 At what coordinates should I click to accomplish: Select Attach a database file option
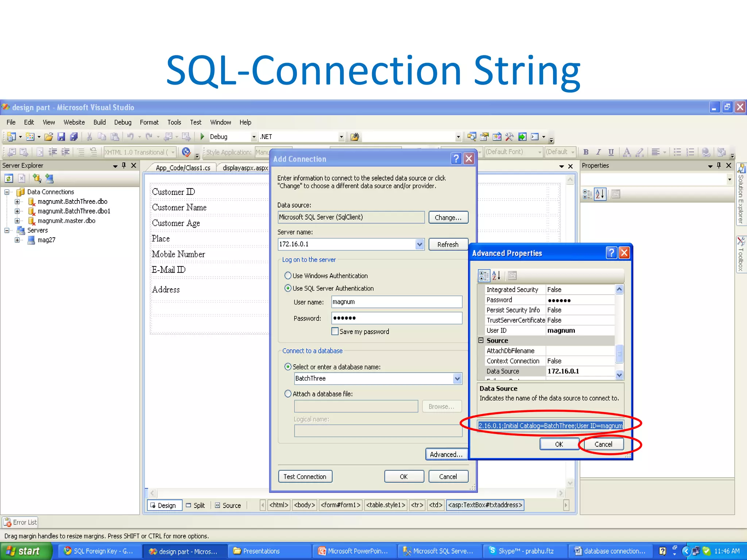point(288,394)
